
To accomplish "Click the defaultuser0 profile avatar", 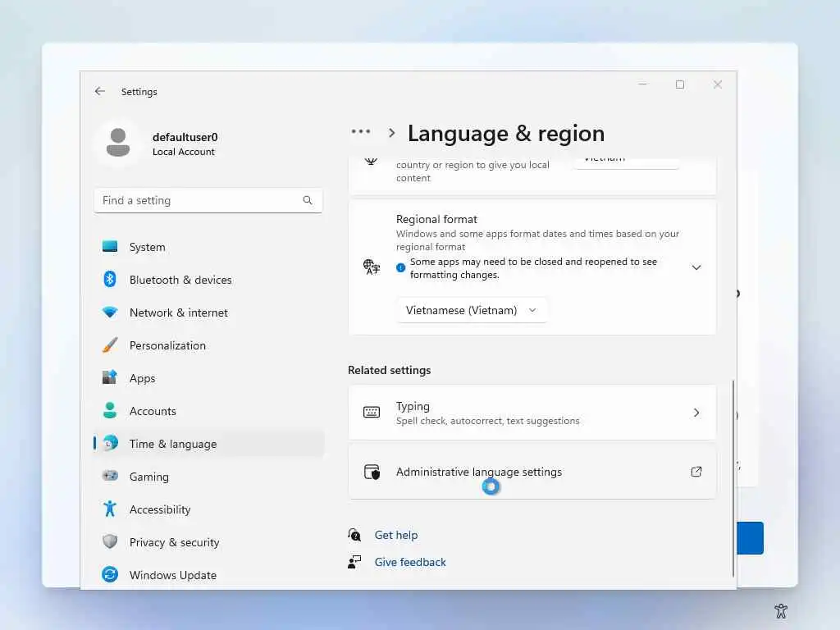I will [x=118, y=143].
